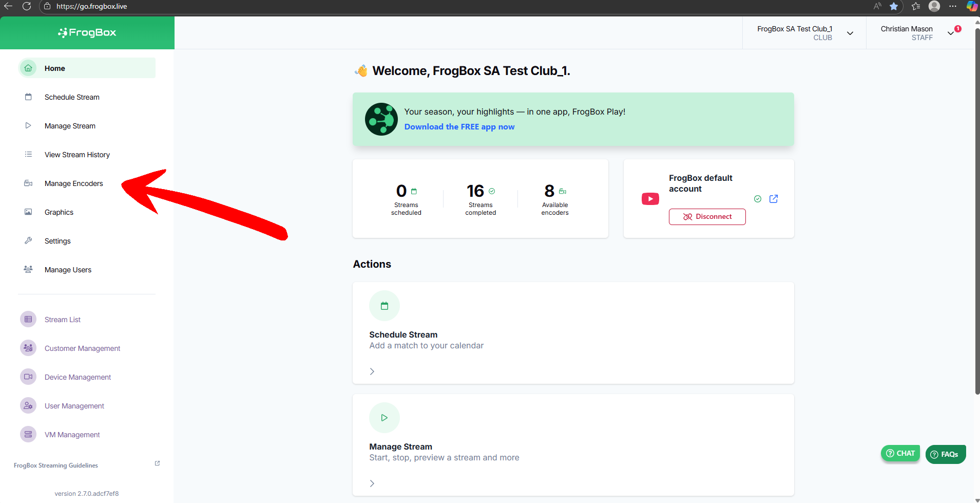This screenshot has width=980, height=503.
Task: Open the browser three-dot menu
Action: (953, 6)
